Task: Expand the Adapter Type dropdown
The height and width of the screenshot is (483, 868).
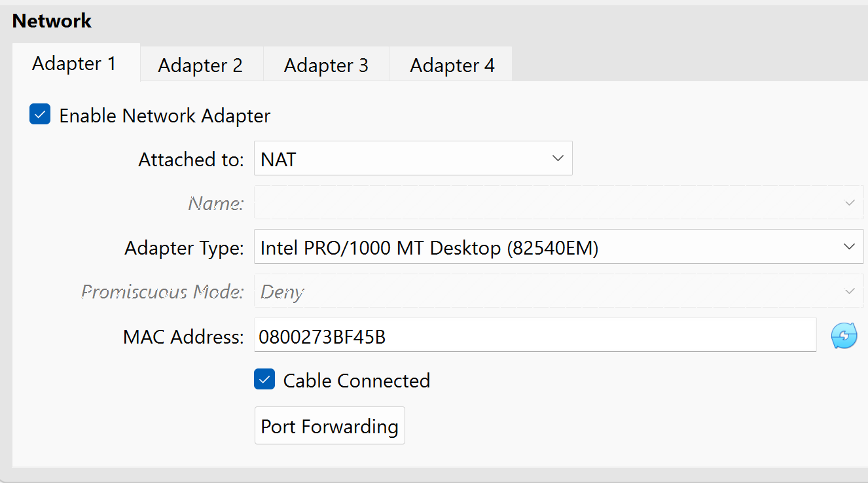Action: pos(558,247)
